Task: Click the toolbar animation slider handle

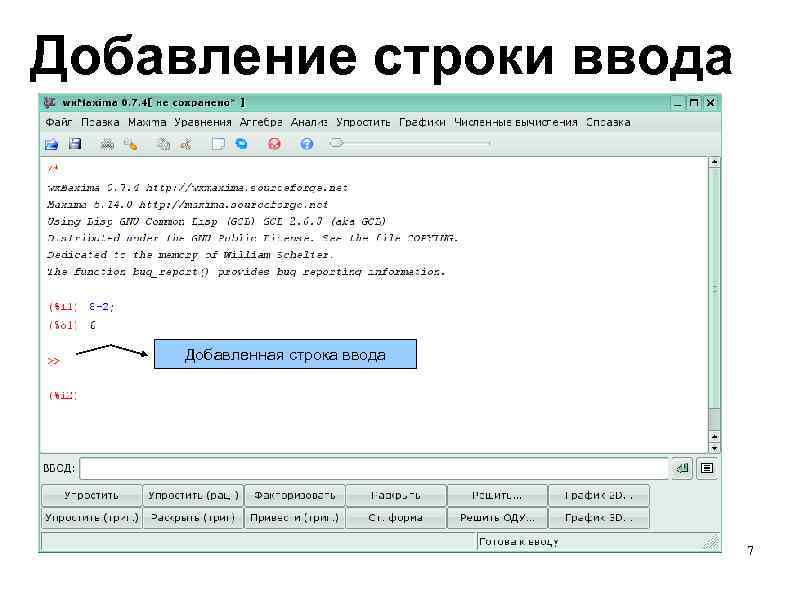Action: 336,143
